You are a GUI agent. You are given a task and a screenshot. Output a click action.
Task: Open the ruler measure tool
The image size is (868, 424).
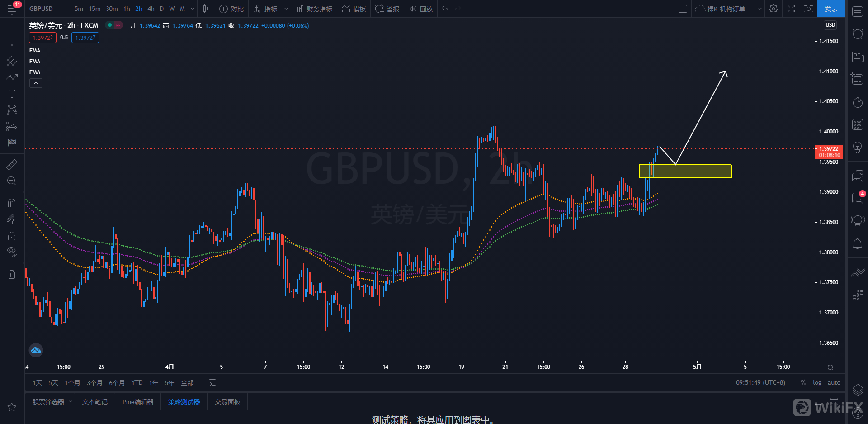pyautogui.click(x=12, y=165)
